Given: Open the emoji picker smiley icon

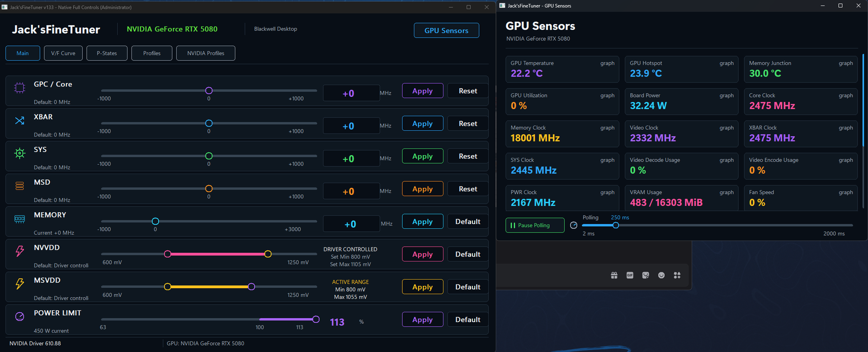Looking at the screenshot, I should pos(661,275).
